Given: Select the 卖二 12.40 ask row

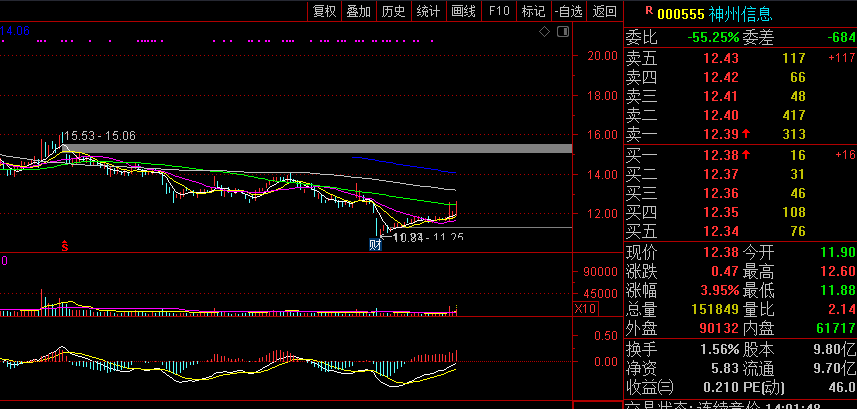Looking at the screenshot, I should click(740, 115).
